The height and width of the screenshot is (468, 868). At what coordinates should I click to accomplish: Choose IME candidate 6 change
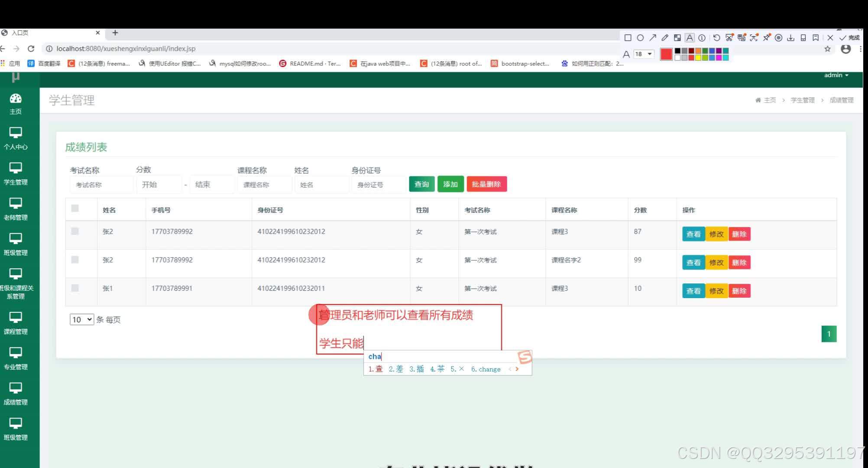tap(486, 369)
